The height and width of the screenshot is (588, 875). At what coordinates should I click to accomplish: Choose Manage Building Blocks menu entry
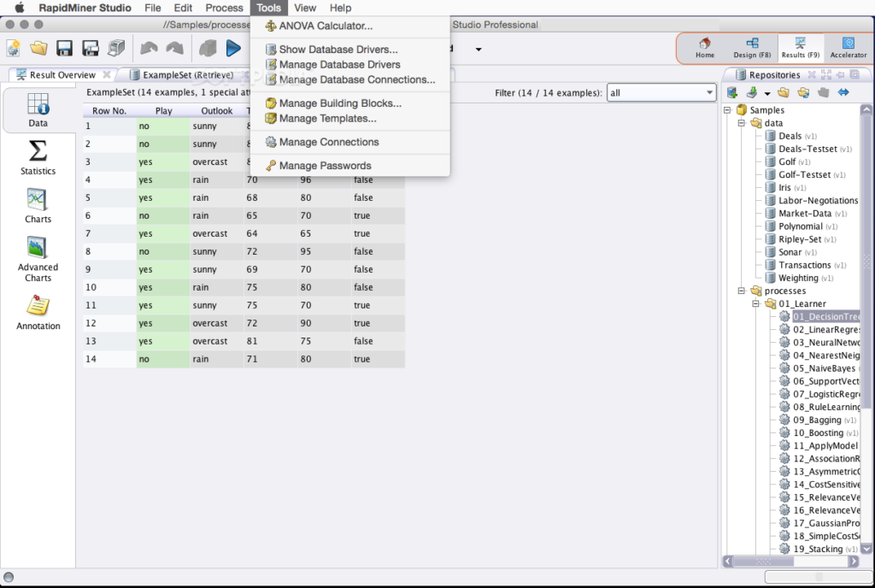(349, 103)
